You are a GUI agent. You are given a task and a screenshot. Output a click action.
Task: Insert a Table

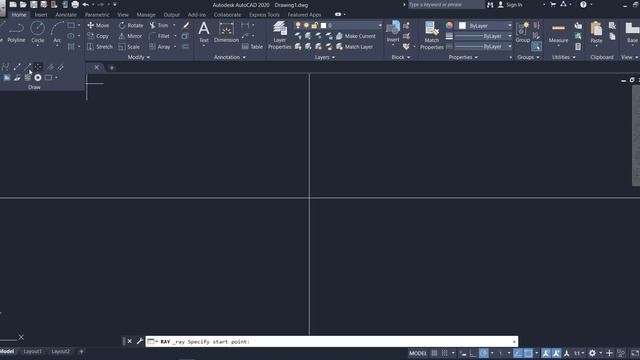point(252,47)
